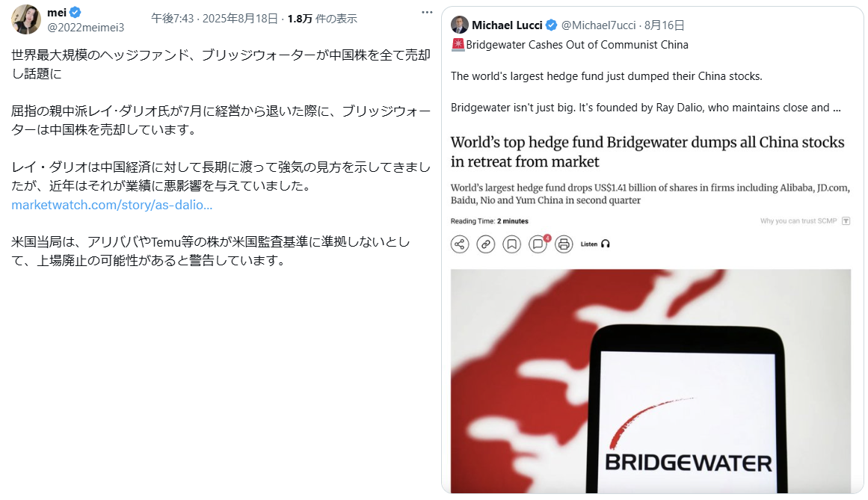Open the comments icon with badge
Screen dimensions: 868x500
538,244
